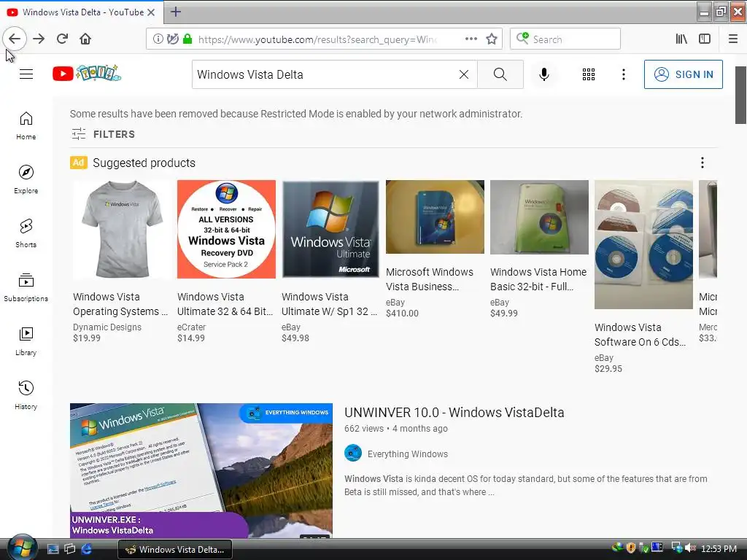Open the Windows Vista Ultimate box product image
Screen dimensions: 747x560
[330, 229]
